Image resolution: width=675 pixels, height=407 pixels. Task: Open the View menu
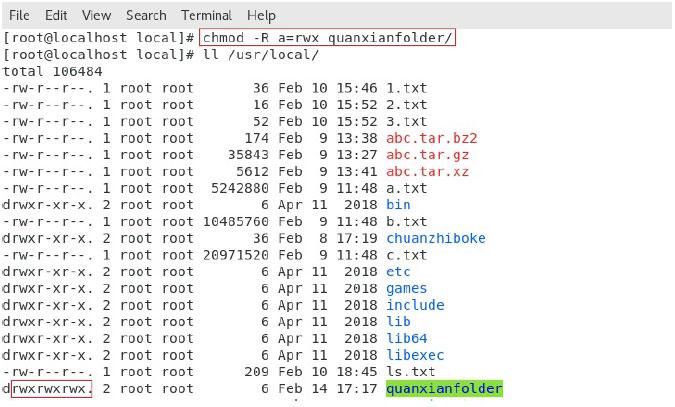pyautogui.click(x=96, y=16)
